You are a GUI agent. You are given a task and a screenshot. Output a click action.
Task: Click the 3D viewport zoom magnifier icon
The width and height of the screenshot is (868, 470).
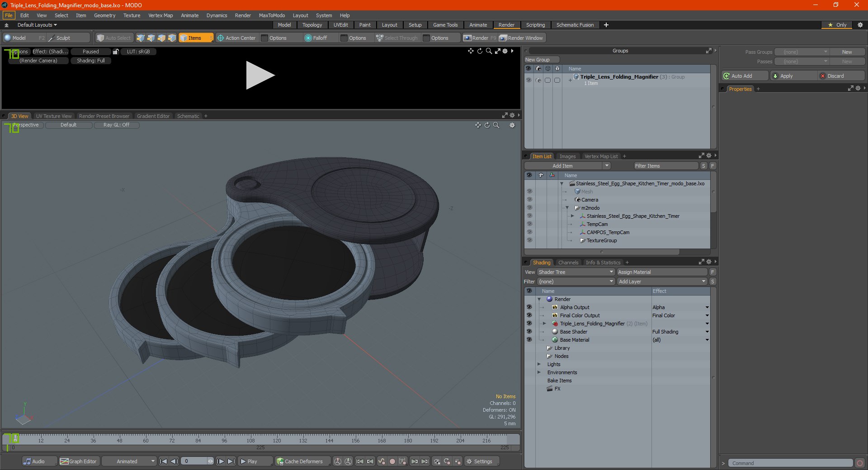(x=496, y=125)
